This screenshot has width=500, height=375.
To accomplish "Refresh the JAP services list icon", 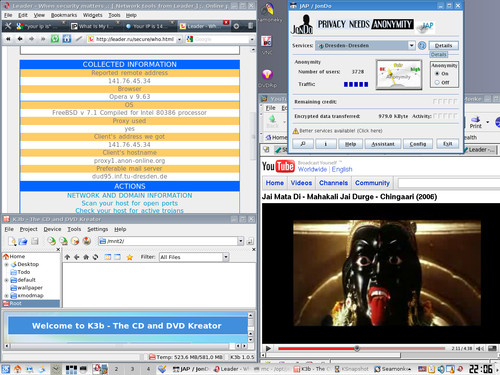I will [x=422, y=45].
